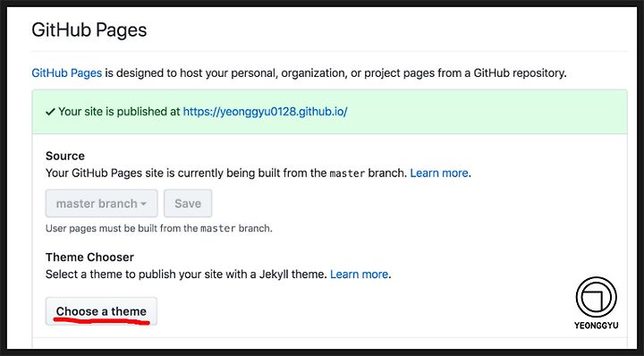Click the Save button
The image size is (644, 356).
tap(188, 203)
